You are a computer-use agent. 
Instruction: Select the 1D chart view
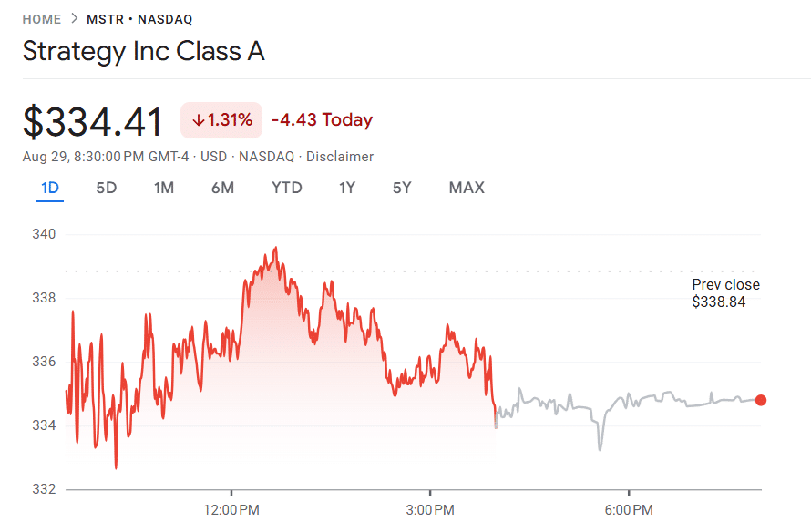click(50, 188)
